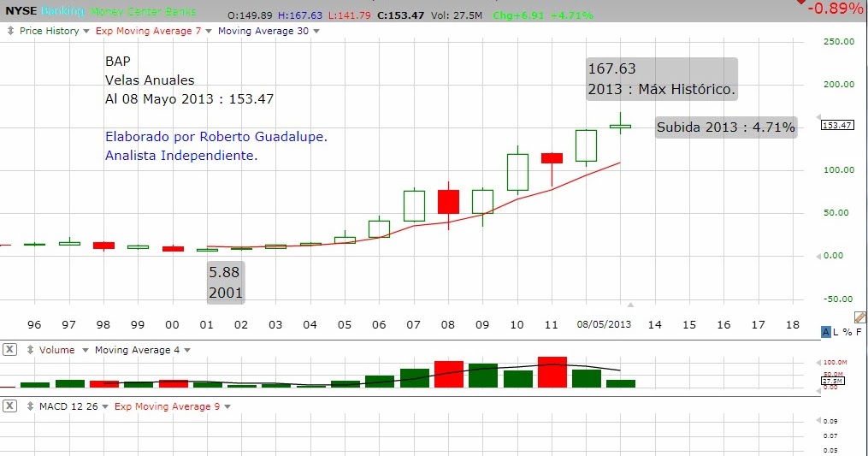The width and height of the screenshot is (868, 456).
Task: Click the close value C:153.47
Action: [x=401, y=15]
